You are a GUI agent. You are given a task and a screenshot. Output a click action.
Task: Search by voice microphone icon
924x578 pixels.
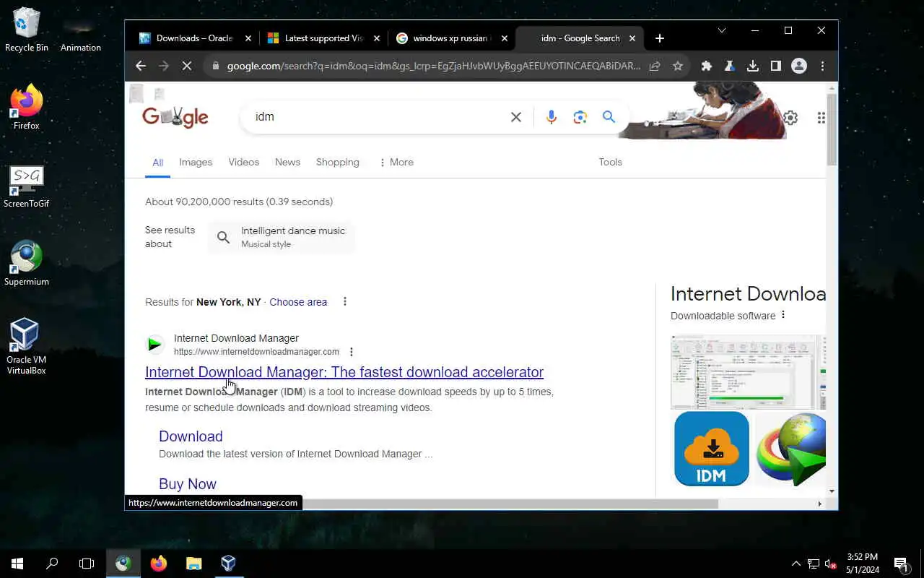[x=552, y=117]
